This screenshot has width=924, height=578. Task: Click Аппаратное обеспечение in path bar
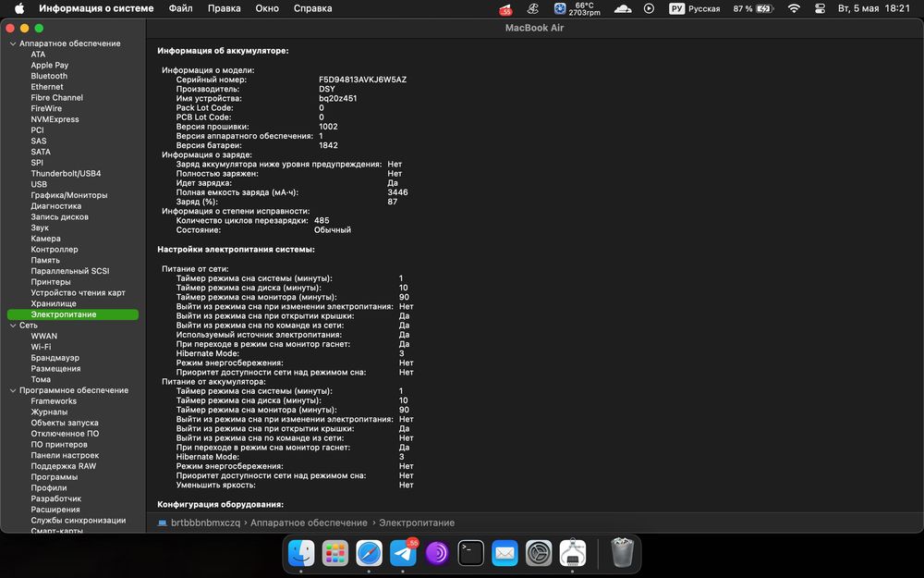309,523
